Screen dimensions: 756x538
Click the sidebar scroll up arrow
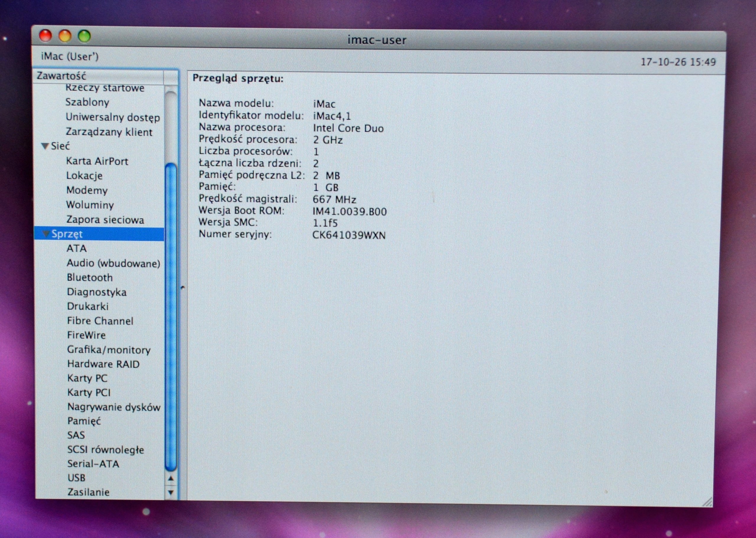tap(171, 478)
